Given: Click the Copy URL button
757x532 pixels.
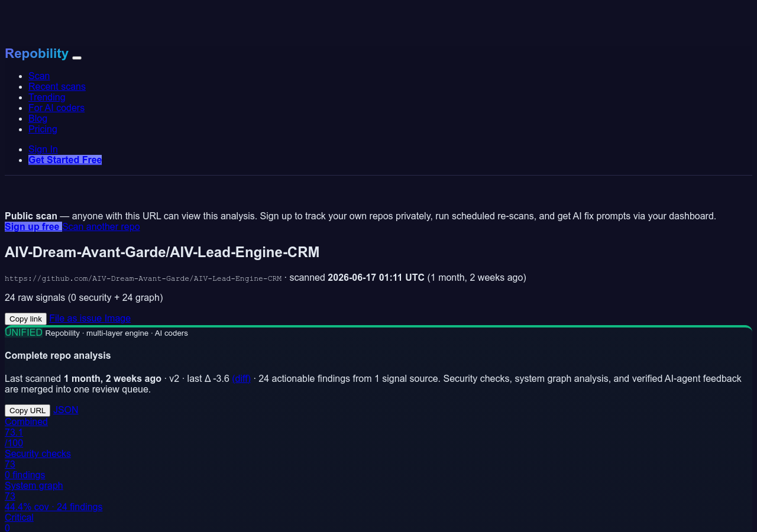Looking at the screenshot, I should [x=27, y=410].
